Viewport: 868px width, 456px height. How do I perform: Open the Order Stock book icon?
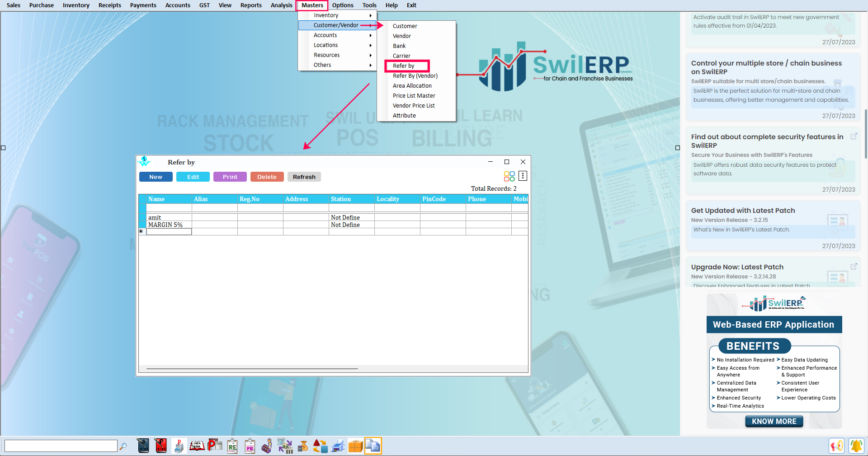click(x=197, y=446)
